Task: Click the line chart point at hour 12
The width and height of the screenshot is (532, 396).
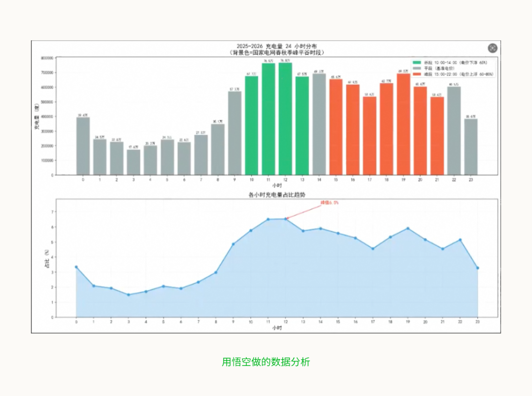Action: point(285,219)
